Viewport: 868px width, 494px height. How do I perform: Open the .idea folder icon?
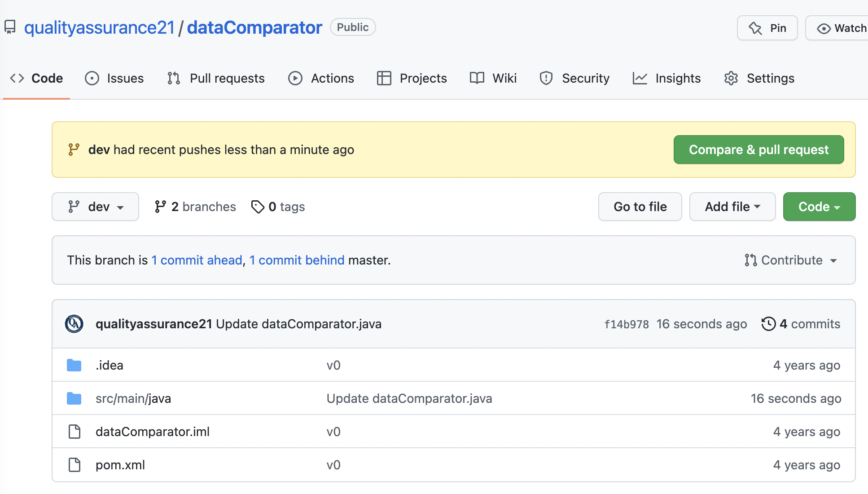(74, 365)
